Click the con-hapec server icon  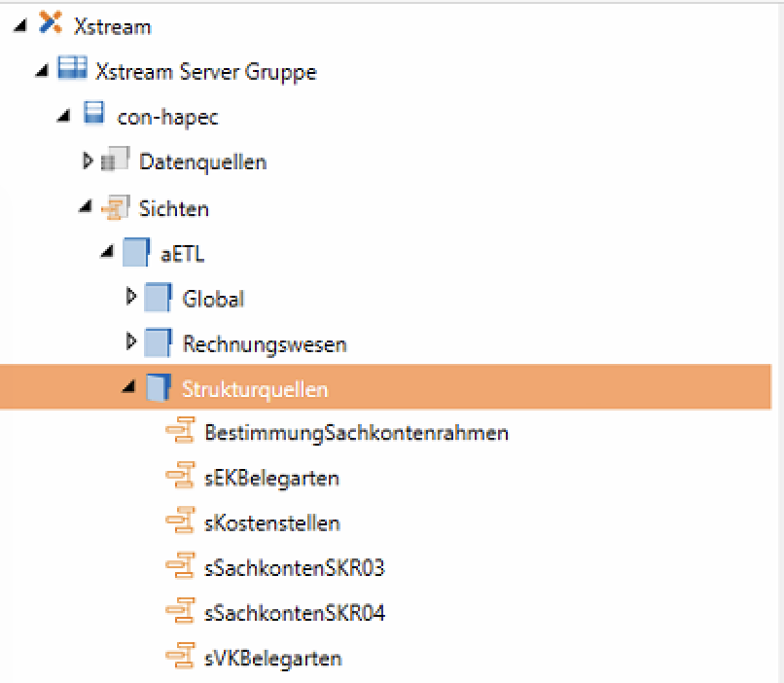(x=94, y=117)
